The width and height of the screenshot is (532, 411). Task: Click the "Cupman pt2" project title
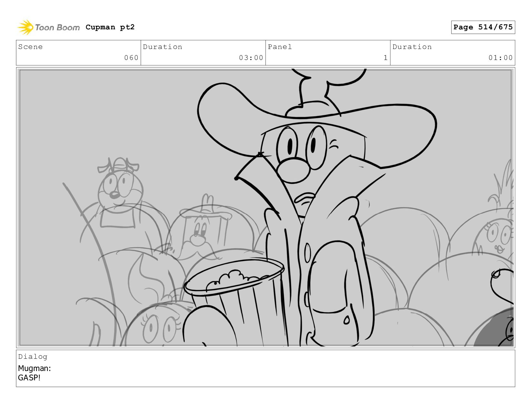tap(110, 27)
